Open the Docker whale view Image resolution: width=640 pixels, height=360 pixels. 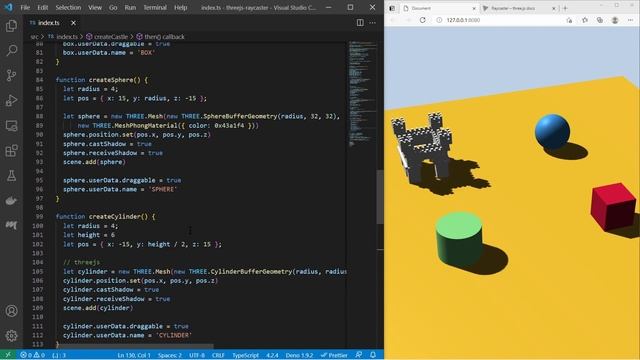(x=11, y=200)
